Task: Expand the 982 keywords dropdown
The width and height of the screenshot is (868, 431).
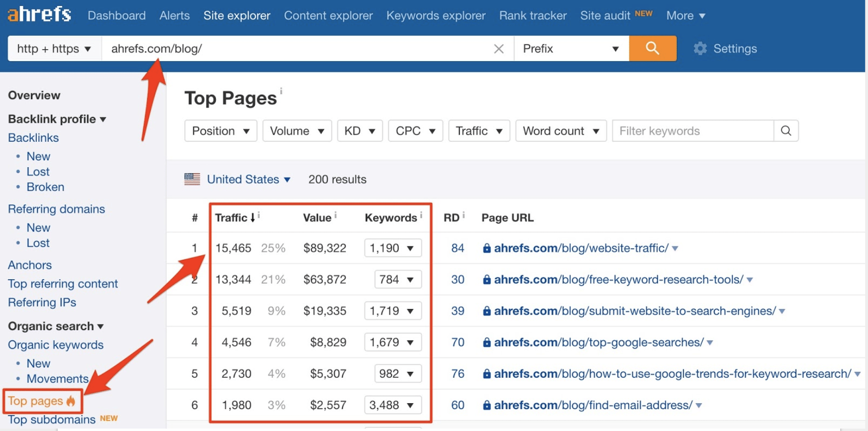Action: 398,373
